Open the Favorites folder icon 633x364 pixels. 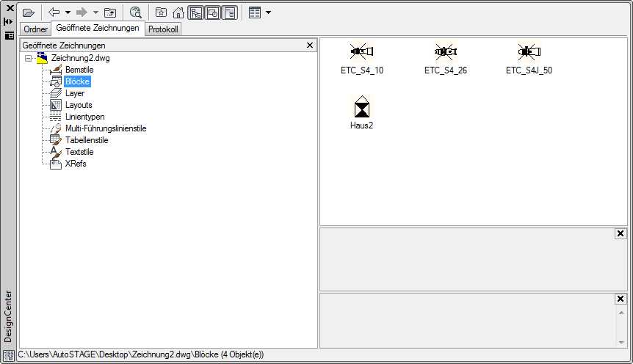click(161, 12)
